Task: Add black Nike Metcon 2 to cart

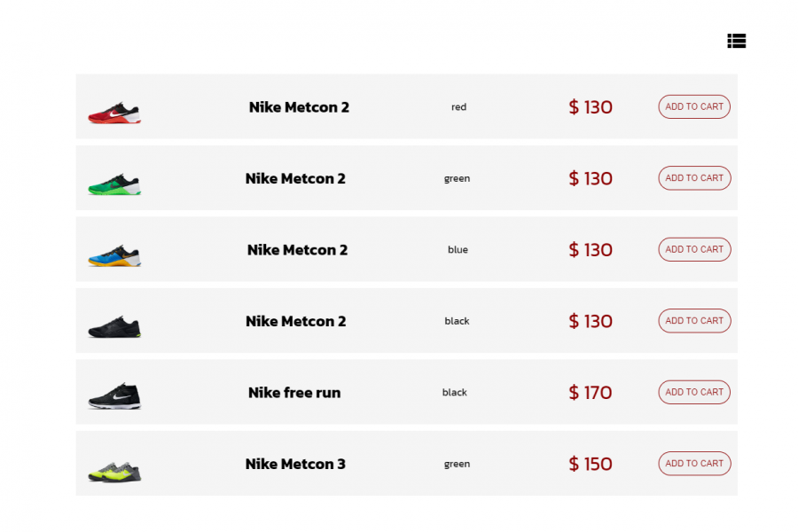Action: pyautogui.click(x=694, y=321)
